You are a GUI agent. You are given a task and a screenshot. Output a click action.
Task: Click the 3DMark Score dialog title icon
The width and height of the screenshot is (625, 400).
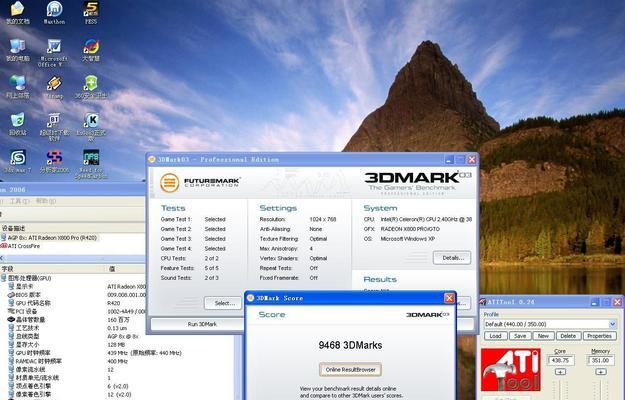pos(251,298)
